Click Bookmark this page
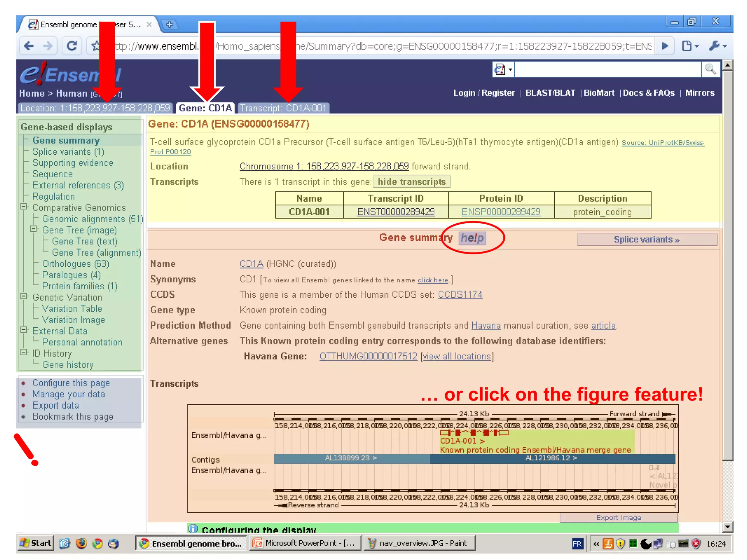Screen dimensions: 747x560 [73, 417]
